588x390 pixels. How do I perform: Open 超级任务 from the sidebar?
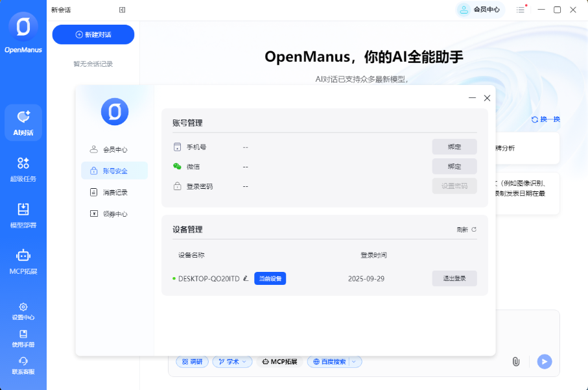click(23, 169)
